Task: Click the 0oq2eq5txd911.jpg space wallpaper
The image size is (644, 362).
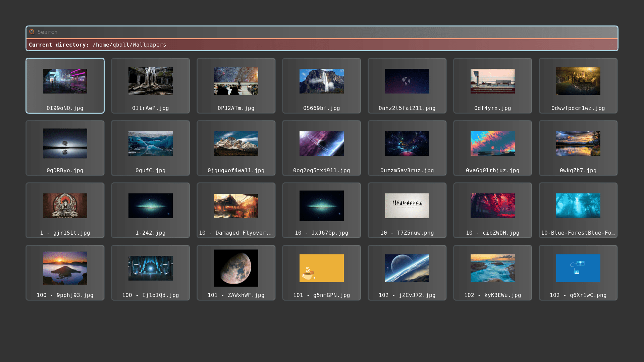Action: pyautogui.click(x=321, y=148)
